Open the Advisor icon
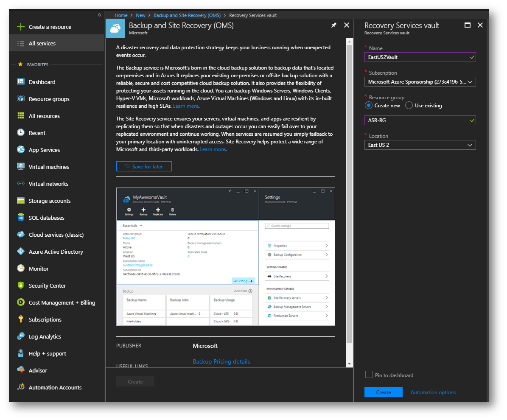This screenshot has width=507, height=420. tap(21, 370)
